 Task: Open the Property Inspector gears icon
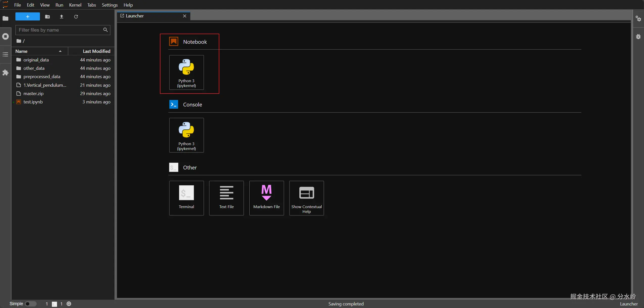[638, 18]
